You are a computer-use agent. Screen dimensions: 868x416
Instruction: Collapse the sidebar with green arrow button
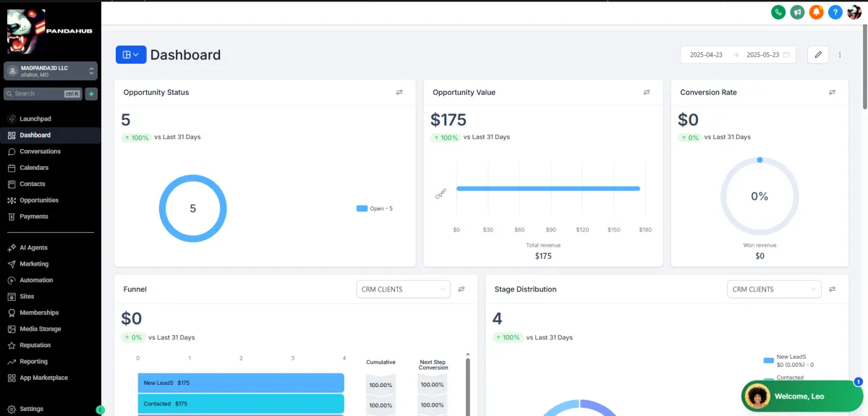(x=101, y=410)
